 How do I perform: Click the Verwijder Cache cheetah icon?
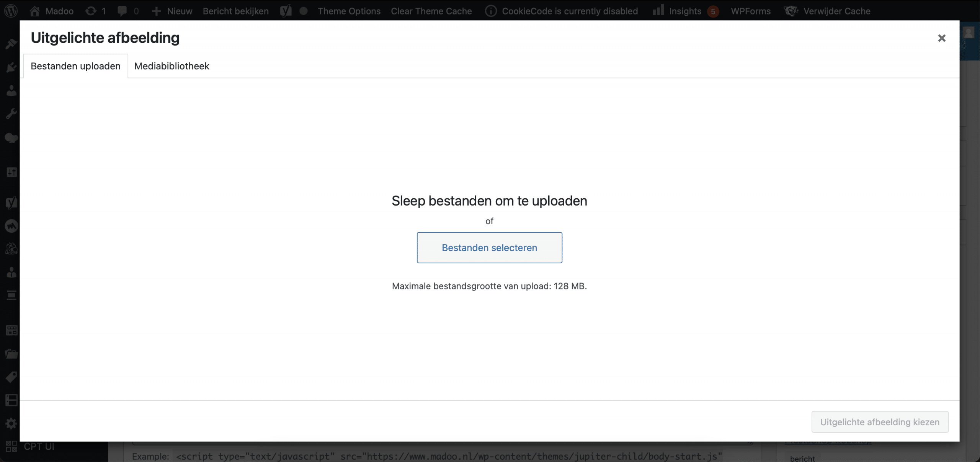pyautogui.click(x=791, y=11)
